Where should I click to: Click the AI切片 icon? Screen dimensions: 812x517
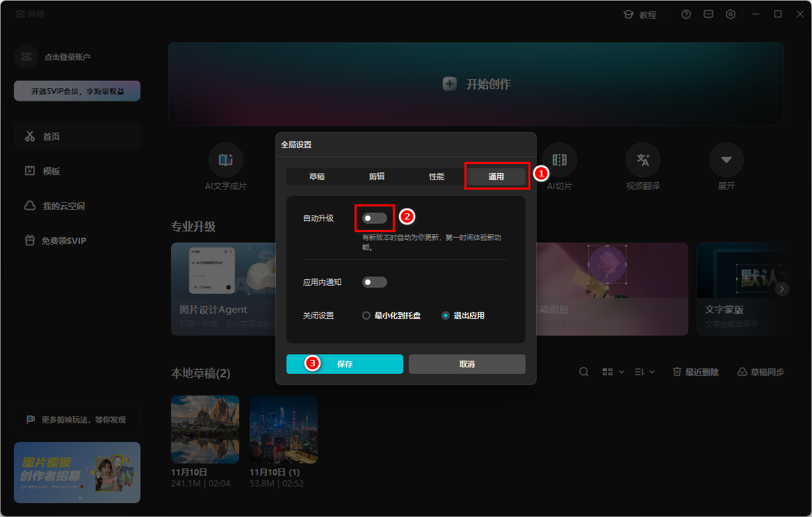click(x=559, y=161)
